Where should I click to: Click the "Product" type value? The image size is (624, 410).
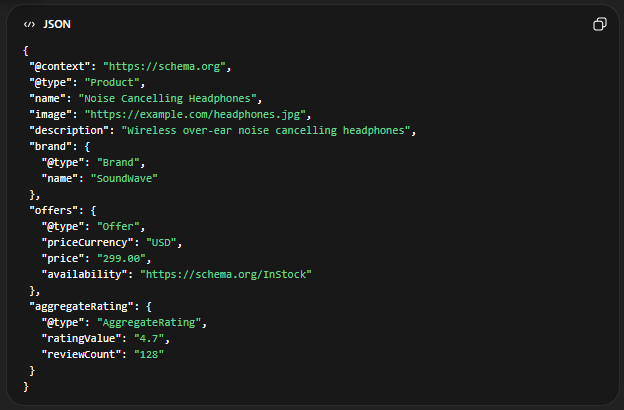[x=114, y=82]
